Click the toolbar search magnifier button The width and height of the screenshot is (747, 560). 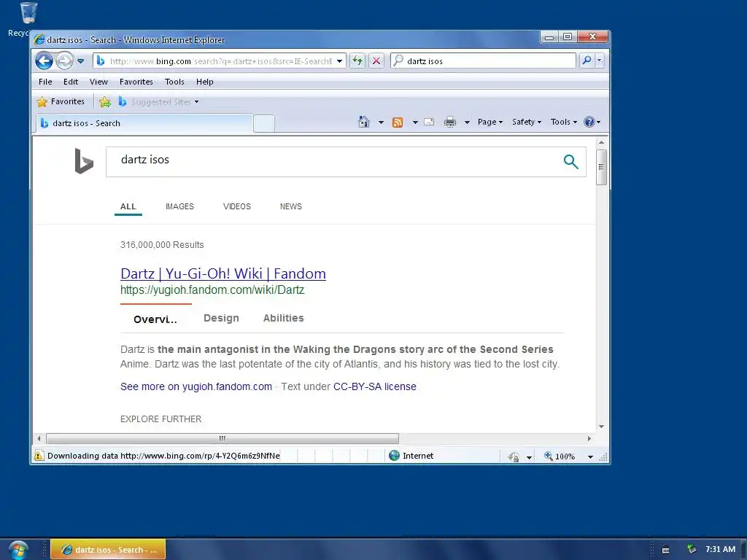click(x=587, y=61)
